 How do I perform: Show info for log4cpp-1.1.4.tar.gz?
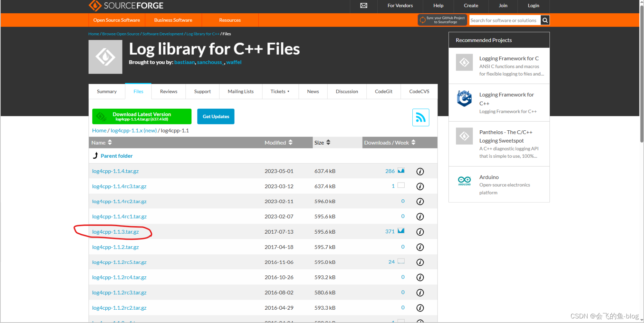pos(420,171)
